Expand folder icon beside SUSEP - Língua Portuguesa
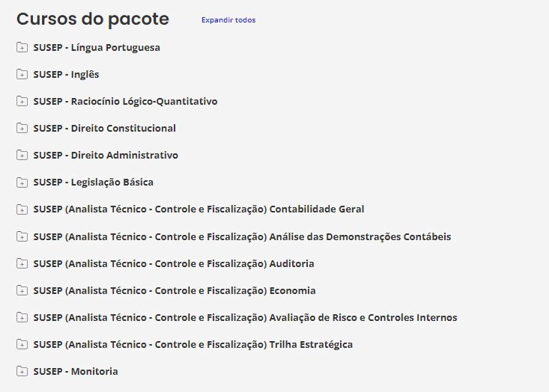The image size is (549, 392). pyautogui.click(x=22, y=48)
